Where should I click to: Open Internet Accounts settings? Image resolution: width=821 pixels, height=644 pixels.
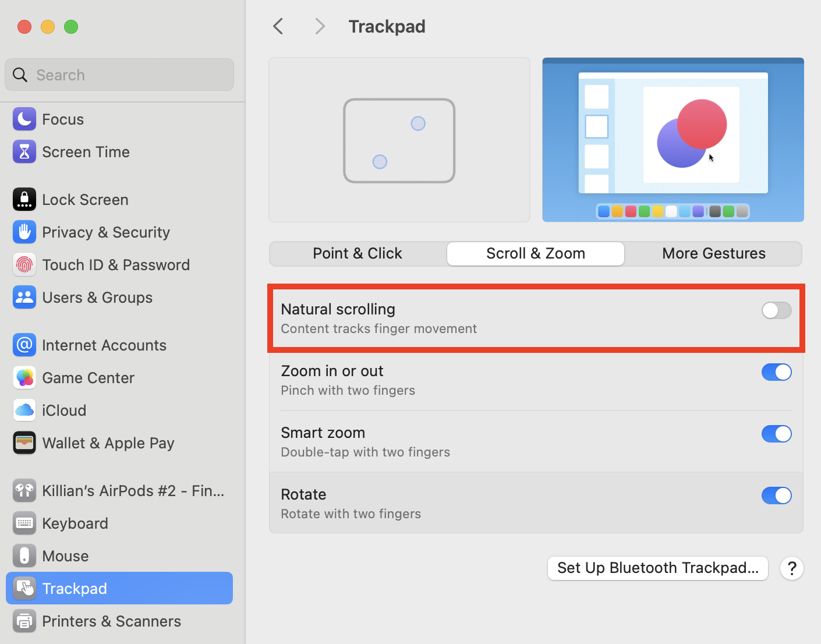24,345
